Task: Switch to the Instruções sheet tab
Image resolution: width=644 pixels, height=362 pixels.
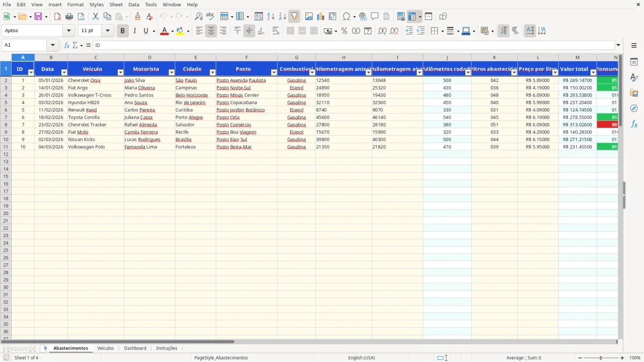Action: pos(166,348)
